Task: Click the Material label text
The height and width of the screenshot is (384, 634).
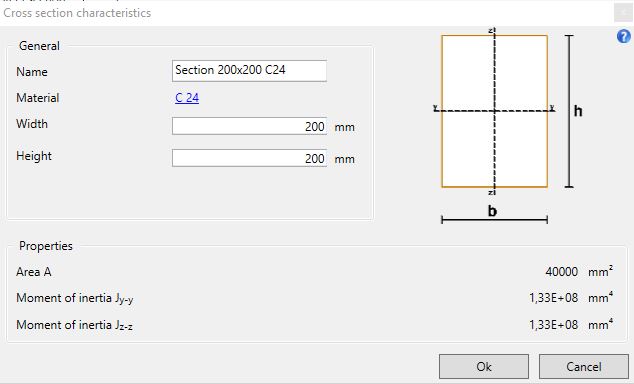Action: 38,98
